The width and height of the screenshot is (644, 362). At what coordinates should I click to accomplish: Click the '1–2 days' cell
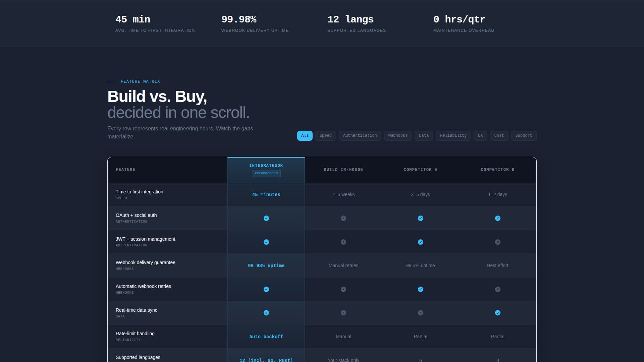click(x=497, y=194)
